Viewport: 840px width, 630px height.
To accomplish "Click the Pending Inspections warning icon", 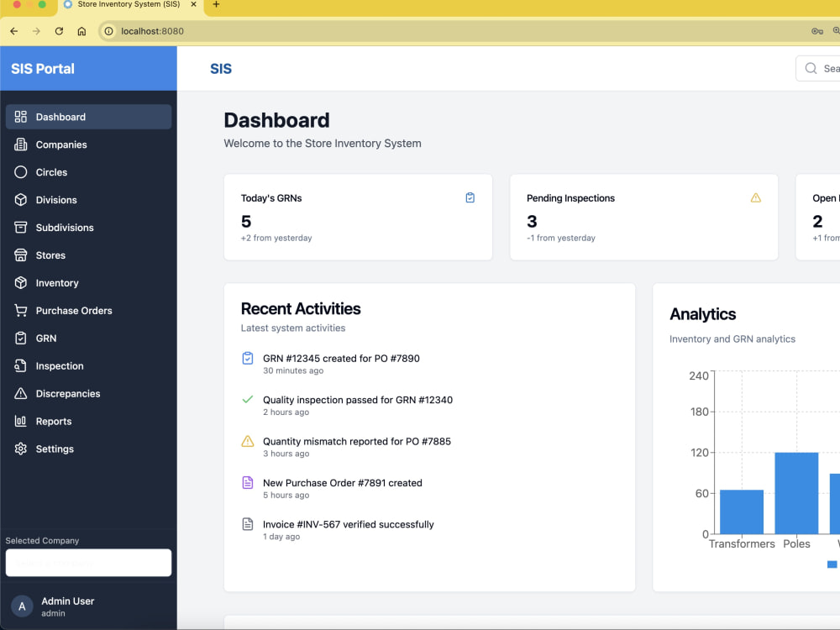I will tap(756, 197).
